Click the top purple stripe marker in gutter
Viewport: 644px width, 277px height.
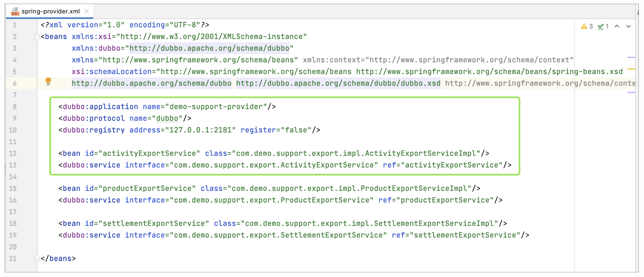(631, 57)
